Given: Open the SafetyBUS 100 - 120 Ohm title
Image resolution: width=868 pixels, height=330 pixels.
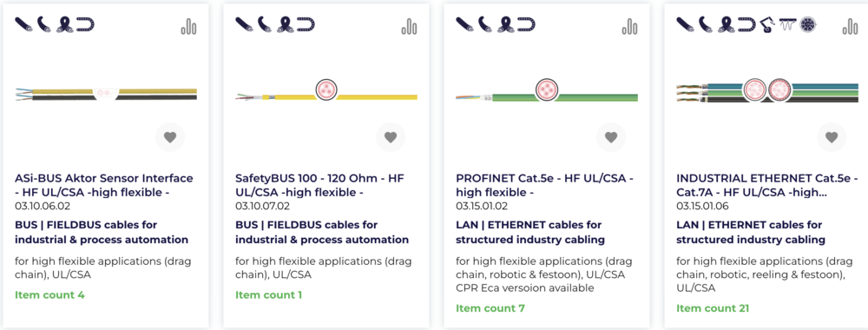Looking at the screenshot, I should tap(319, 186).
